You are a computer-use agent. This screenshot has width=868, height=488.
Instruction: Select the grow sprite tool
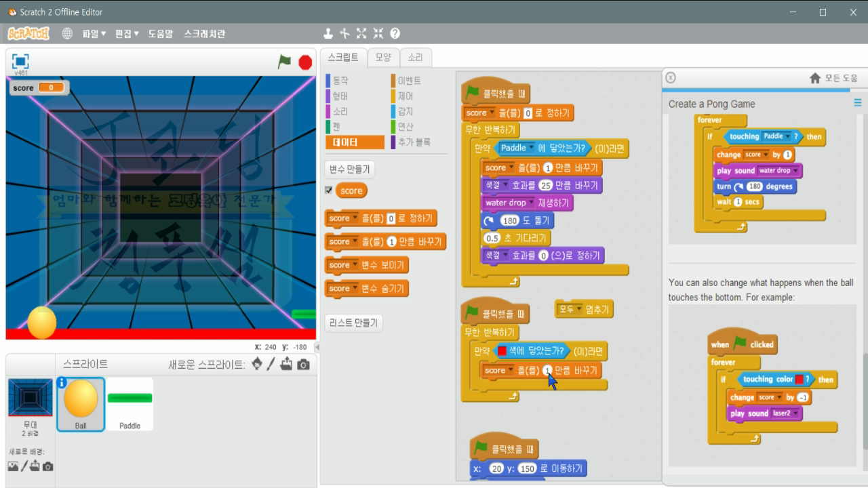click(x=361, y=33)
